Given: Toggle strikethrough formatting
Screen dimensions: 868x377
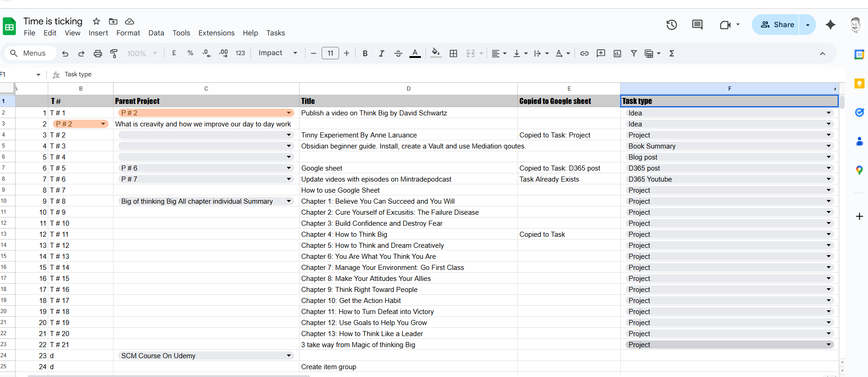Looking at the screenshot, I should 398,53.
